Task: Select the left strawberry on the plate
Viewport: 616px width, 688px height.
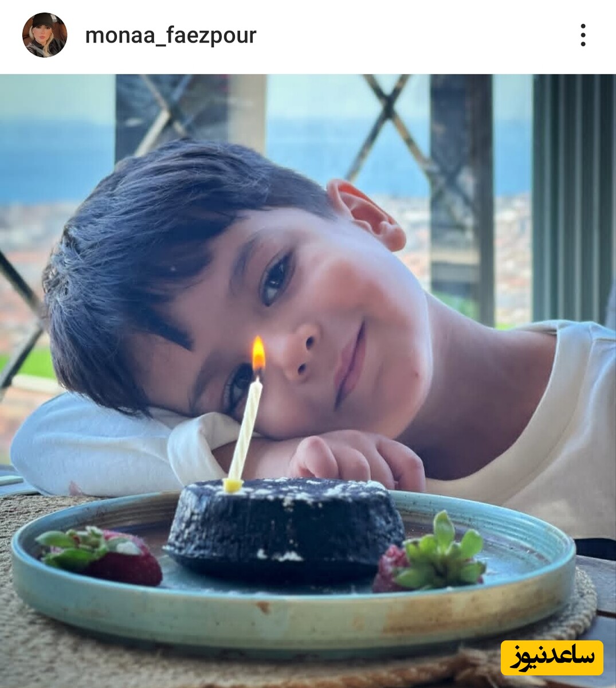Action: pyautogui.click(x=100, y=555)
